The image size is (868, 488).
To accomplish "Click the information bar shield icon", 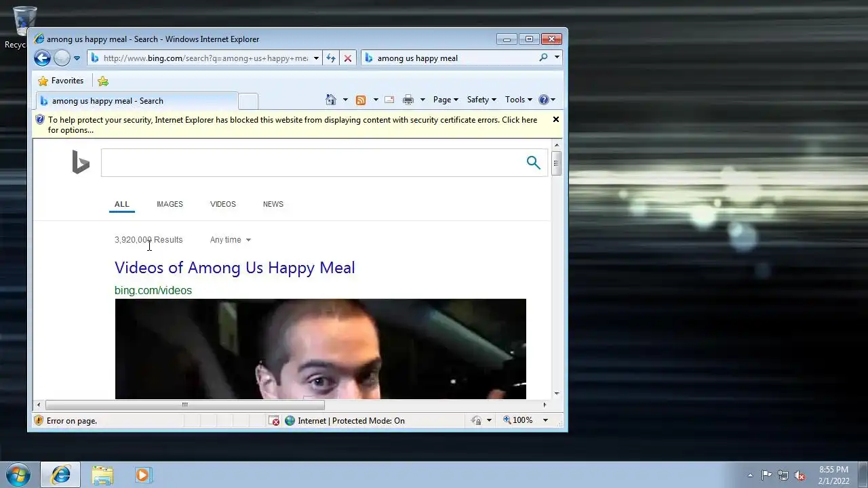I will click(x=40, y=120).
